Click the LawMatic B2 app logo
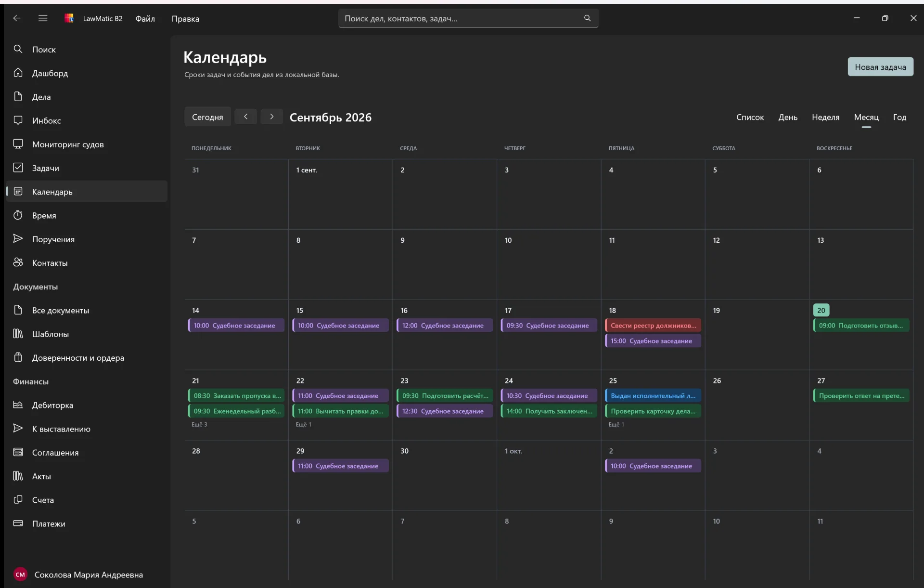 (69, 18)
